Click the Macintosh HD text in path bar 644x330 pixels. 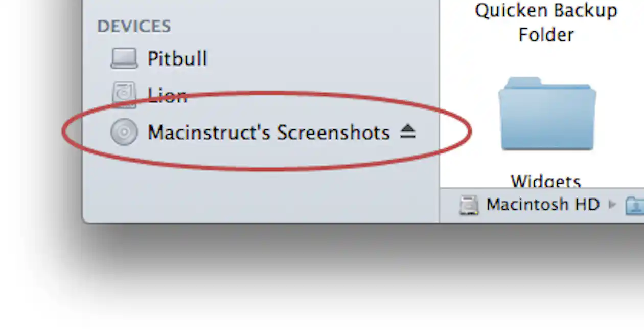[x=543, y=205]
